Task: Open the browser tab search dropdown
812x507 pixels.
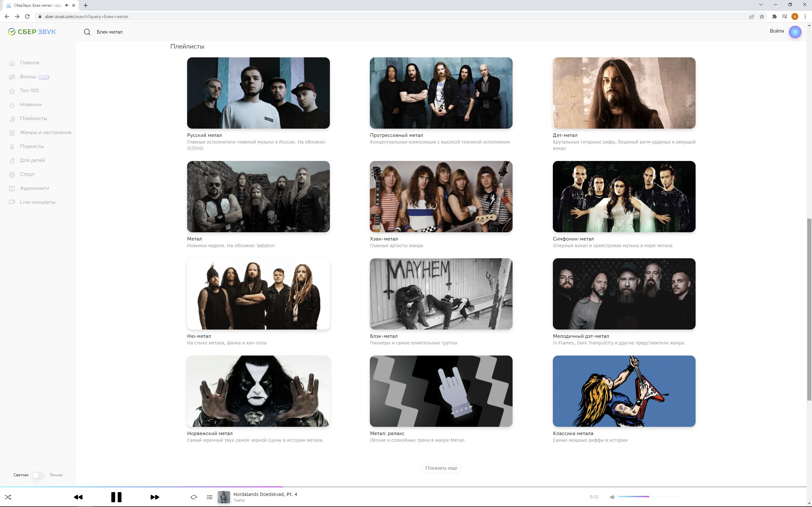Action: (761, 5)
